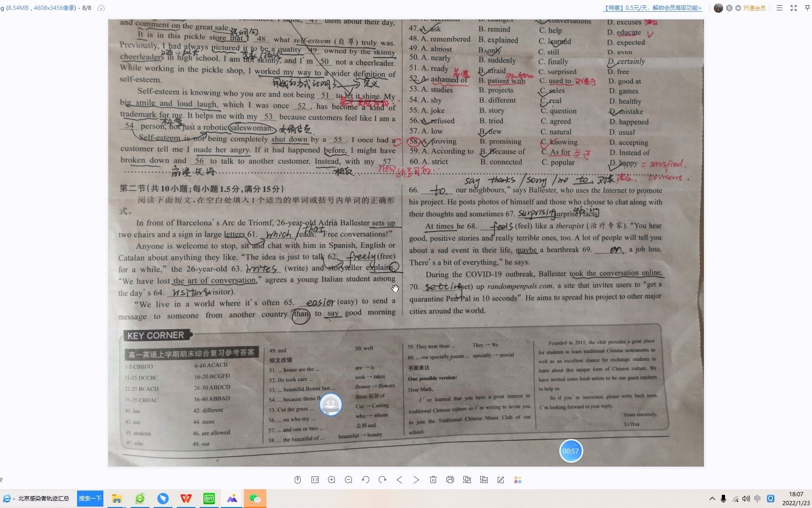Zoom out of the image
812x508 pixels.
click(349, 480)
